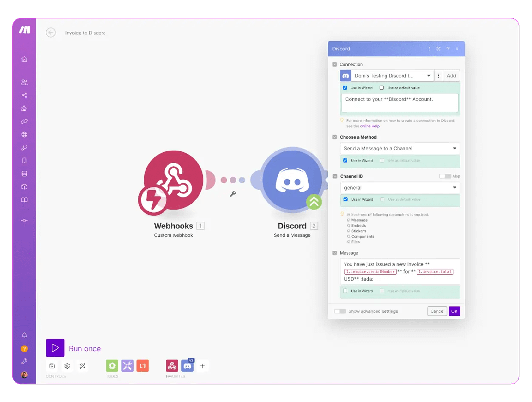Select the Webhooks favorite icon
The image size is (532, 402).
(x=172, y=366)
